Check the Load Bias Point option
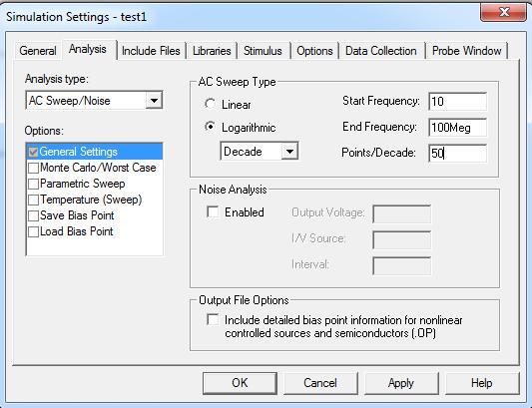This screenshot has width=532, height=408. (x=33, y=231)
